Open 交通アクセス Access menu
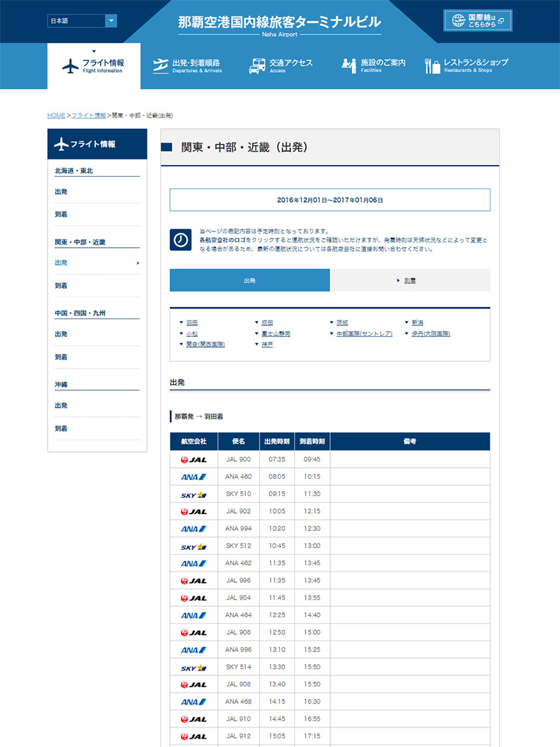 coord(281,65)
